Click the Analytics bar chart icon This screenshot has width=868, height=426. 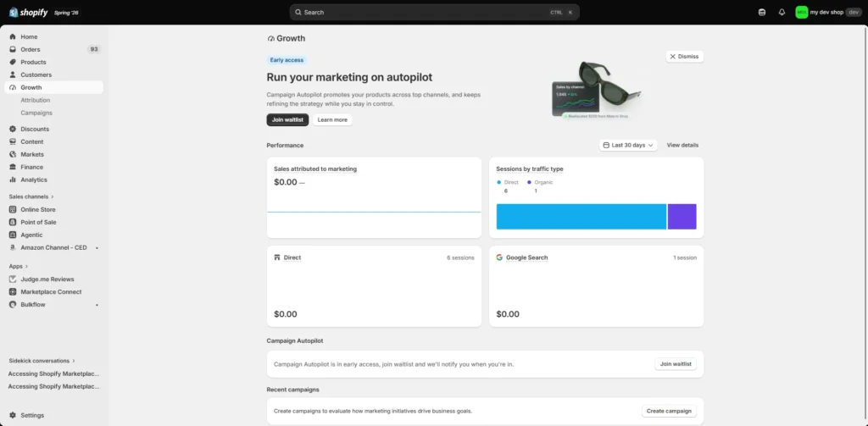point(13,180)
